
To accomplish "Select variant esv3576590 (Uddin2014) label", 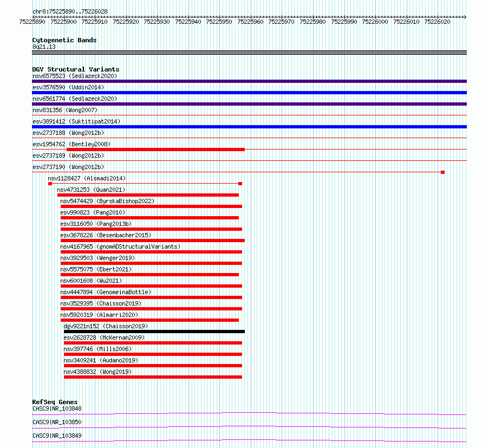I will [x=68, y=87].
